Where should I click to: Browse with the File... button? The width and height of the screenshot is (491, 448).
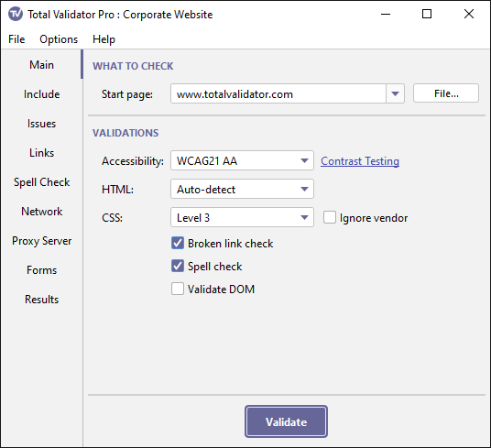click(x=446, y=93)
